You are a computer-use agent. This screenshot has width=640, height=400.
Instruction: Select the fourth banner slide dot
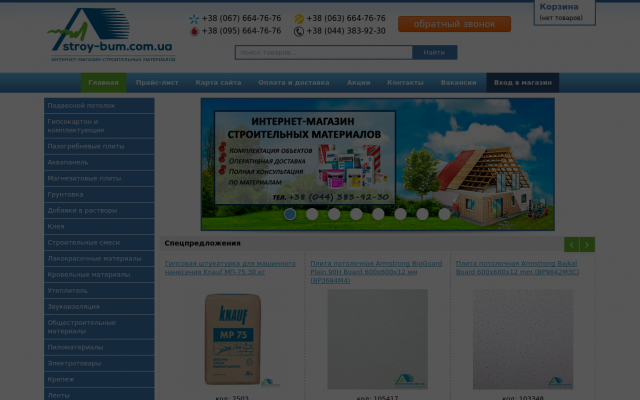click(356, 214)
